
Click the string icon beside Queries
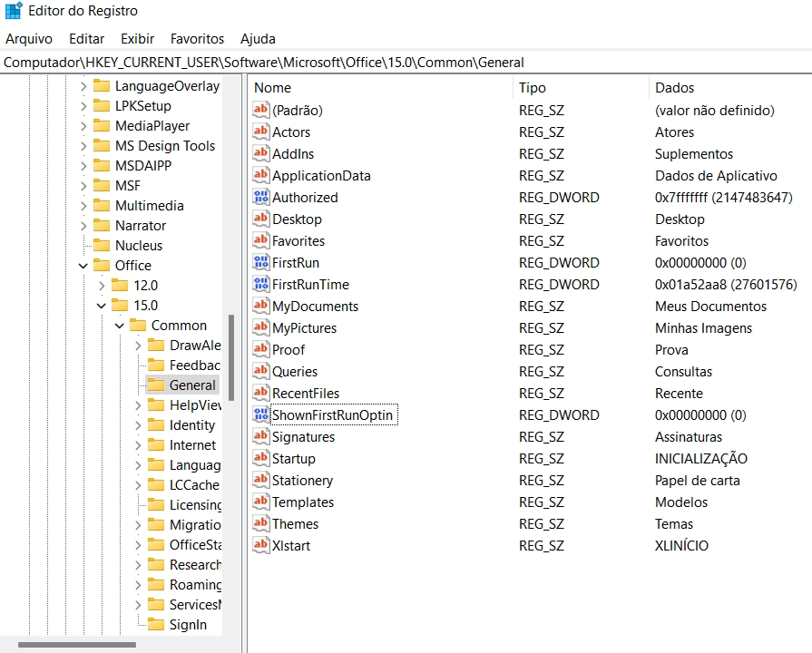coord(261,371)
